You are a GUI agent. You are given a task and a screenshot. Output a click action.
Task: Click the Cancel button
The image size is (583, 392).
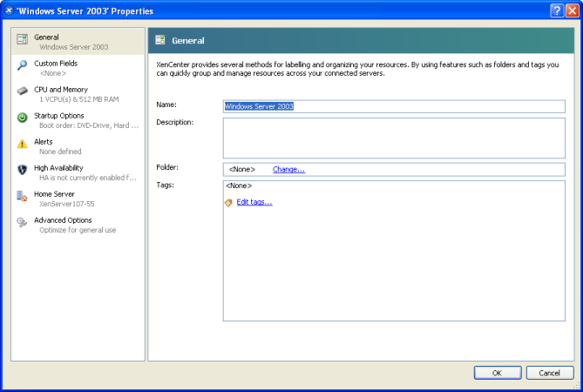[550, 373]
